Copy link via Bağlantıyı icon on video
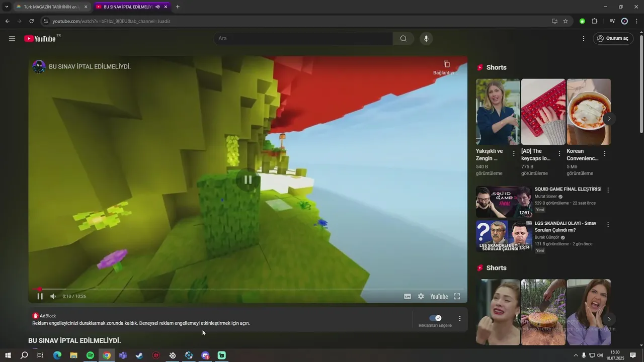This screenshot has width=644, height=362. click(446, 67)
